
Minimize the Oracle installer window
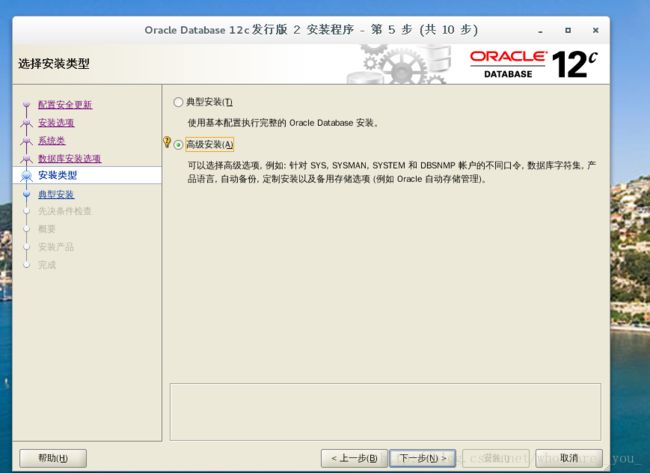point(541,31)
